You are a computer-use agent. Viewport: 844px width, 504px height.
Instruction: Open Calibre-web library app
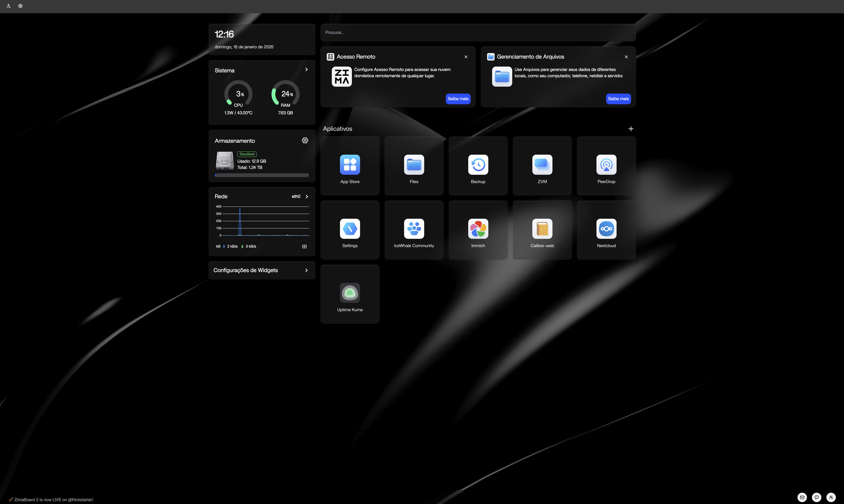click(542, 229)
